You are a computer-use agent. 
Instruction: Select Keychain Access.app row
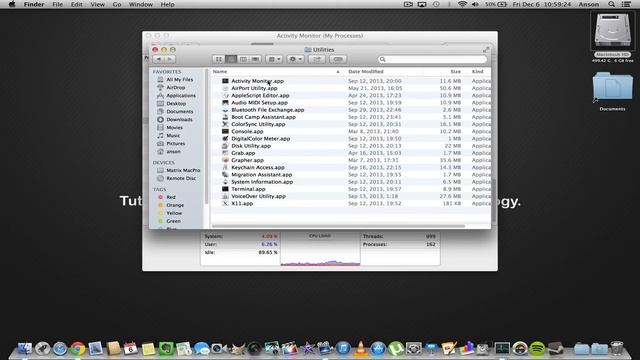click(258, 167)
